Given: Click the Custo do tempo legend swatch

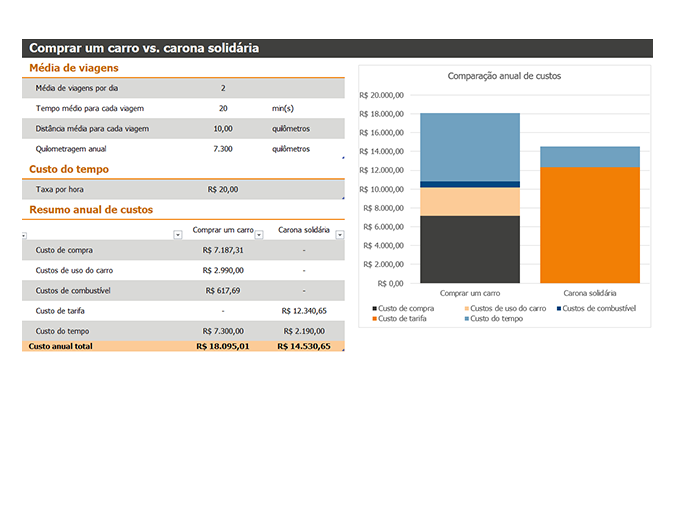Looking at the screenshot, I should 467,319.
